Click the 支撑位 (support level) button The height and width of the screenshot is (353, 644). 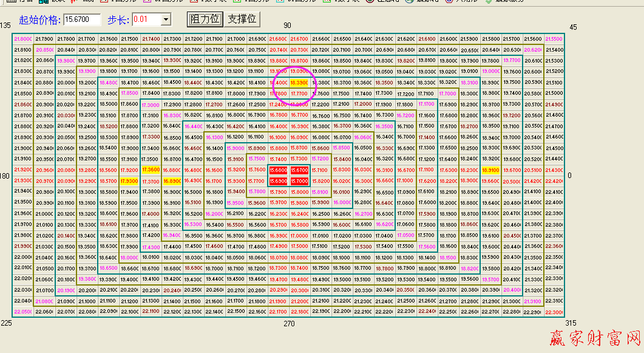[x=242, y=19]
